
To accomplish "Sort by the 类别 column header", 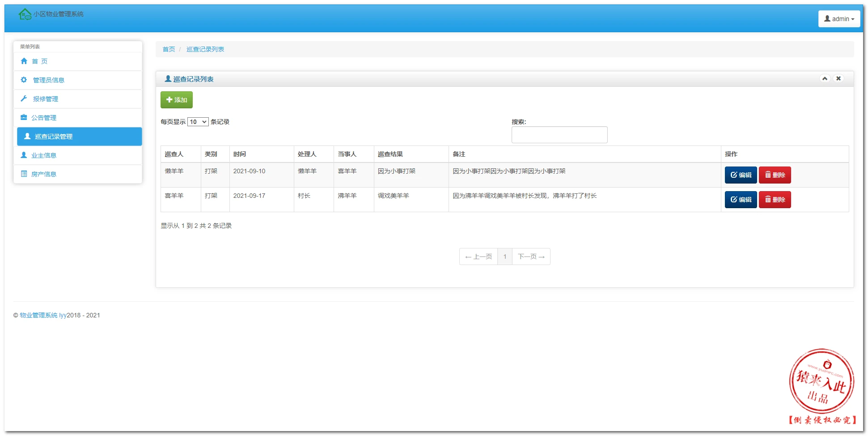I will 215,154.
